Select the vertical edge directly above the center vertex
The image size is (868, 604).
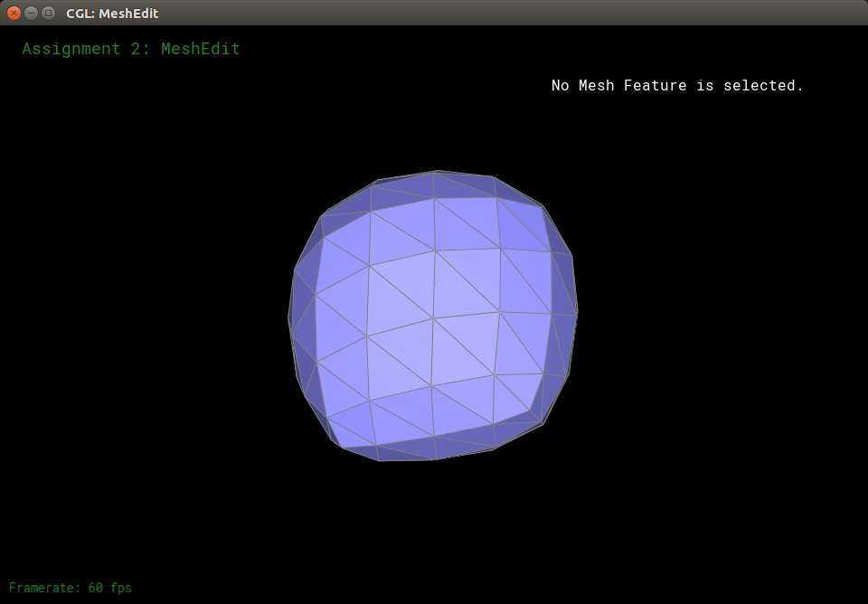(x=434, y=284)
